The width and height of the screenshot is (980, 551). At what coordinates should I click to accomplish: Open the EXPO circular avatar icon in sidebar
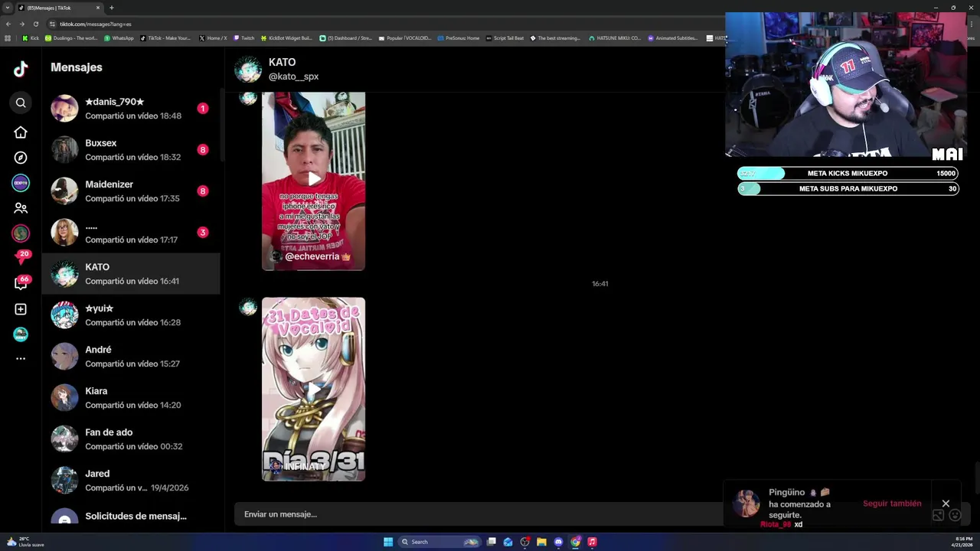coord(21,183)
